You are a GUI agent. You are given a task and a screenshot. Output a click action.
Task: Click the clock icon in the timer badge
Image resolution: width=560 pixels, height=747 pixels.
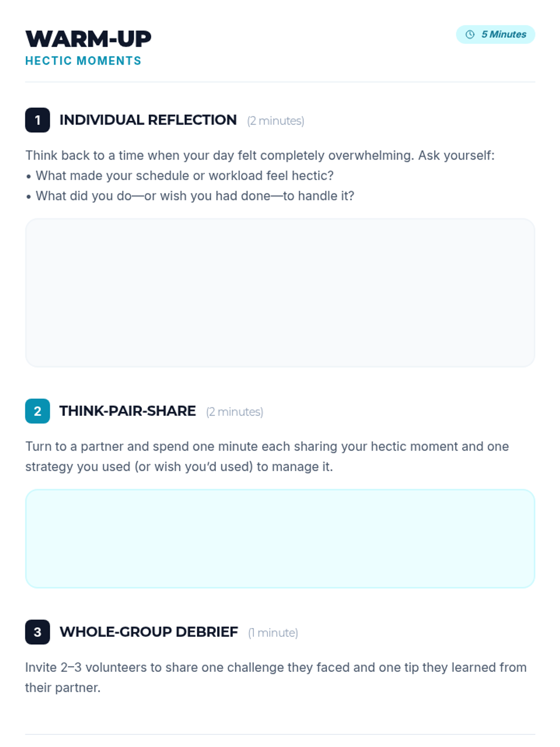click(x=470, y=35)
